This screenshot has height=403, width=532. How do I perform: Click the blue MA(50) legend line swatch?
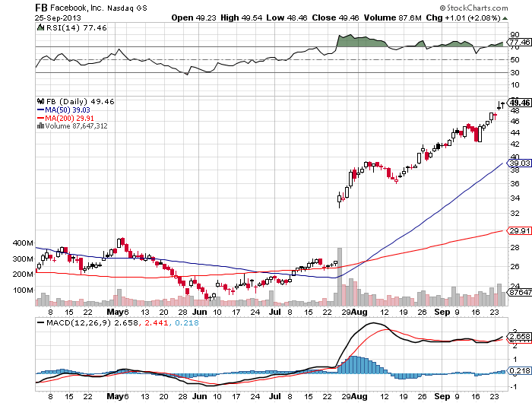tap(40, 110)
